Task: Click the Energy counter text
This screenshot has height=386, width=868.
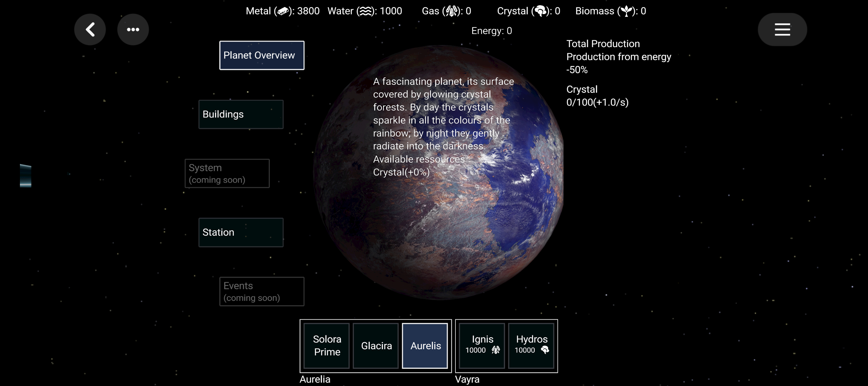Action: point(491,31)
